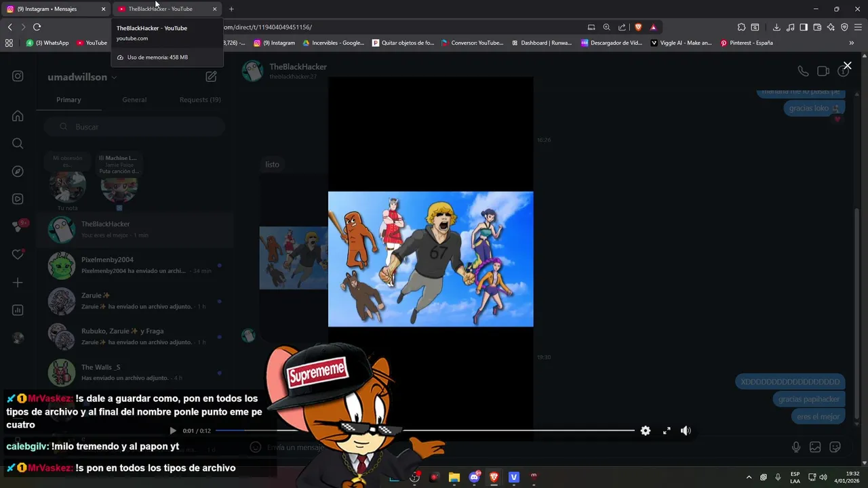Open Instagram home from sidebar
868x488 pixels.
point(18,117)
